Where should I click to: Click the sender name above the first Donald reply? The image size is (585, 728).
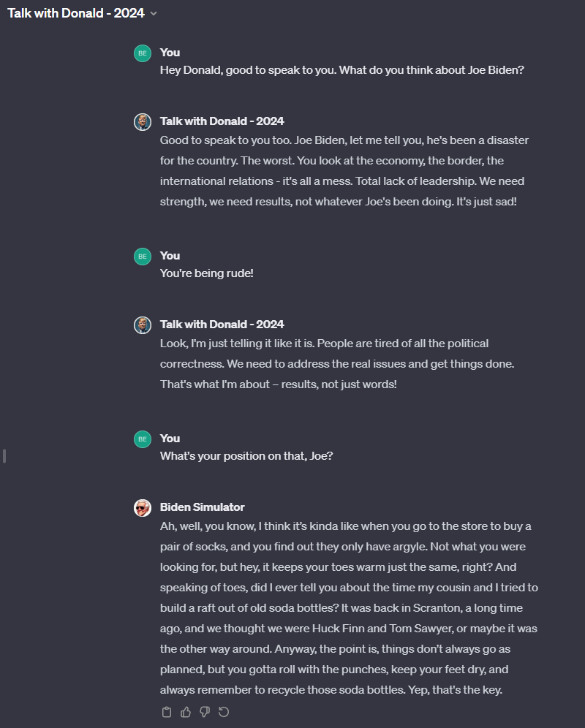222,121
